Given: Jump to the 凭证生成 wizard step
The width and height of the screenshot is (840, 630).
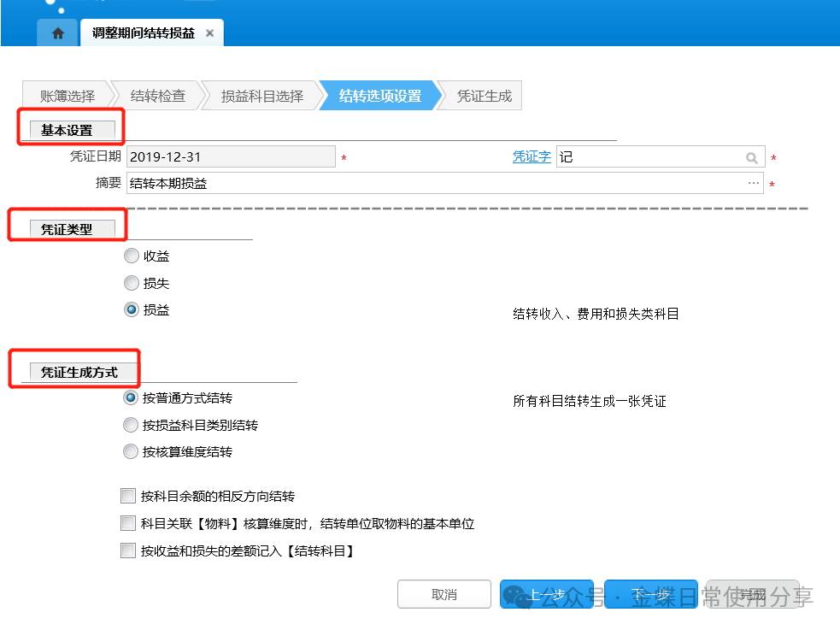Looking at the screenshot, I should click(484, 96).
